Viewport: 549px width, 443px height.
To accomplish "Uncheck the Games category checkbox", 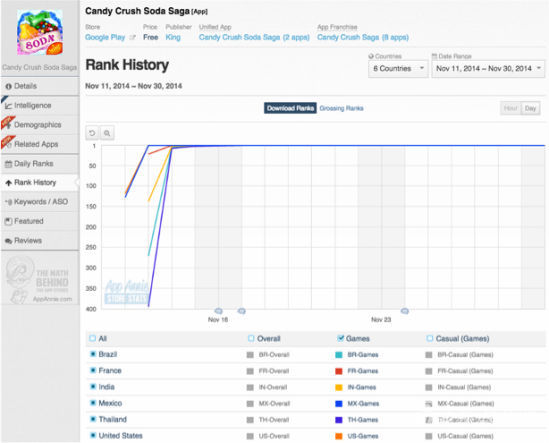I will (340, 338).
